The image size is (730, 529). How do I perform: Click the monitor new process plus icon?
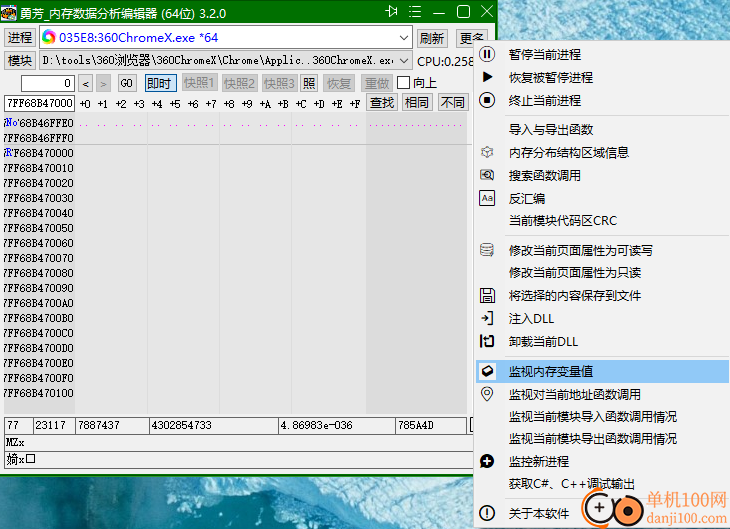487,461
